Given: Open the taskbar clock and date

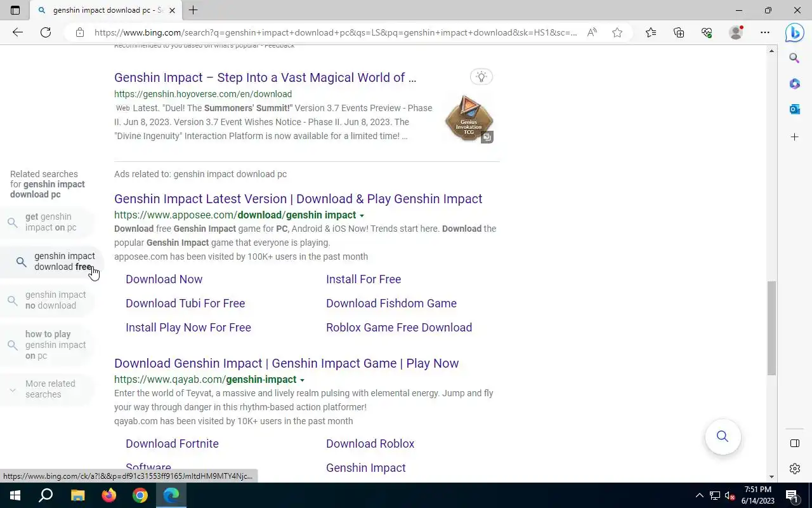Looking at the screenshot, I should [758, 495].
